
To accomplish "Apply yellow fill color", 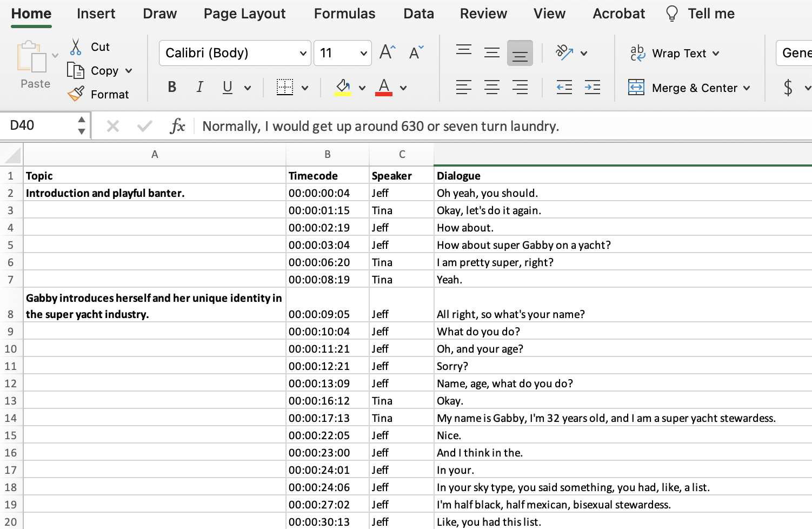I will (343, 87).
